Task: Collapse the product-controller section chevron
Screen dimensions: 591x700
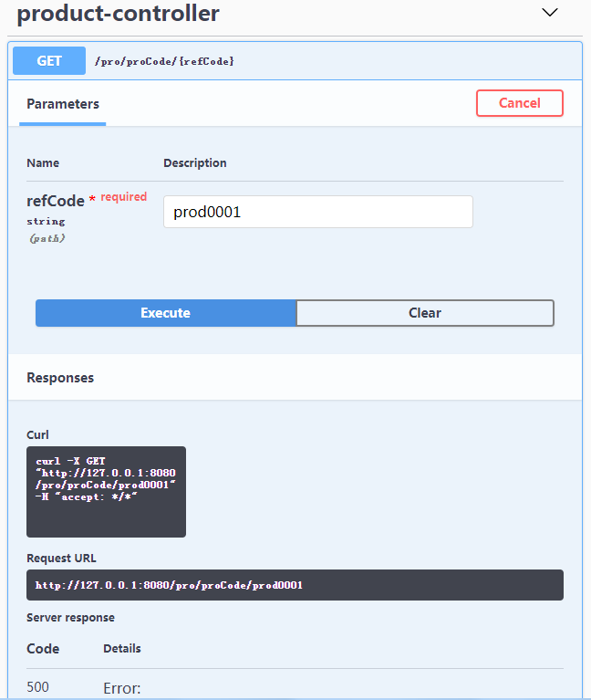Action: click(x=549, y=13)
